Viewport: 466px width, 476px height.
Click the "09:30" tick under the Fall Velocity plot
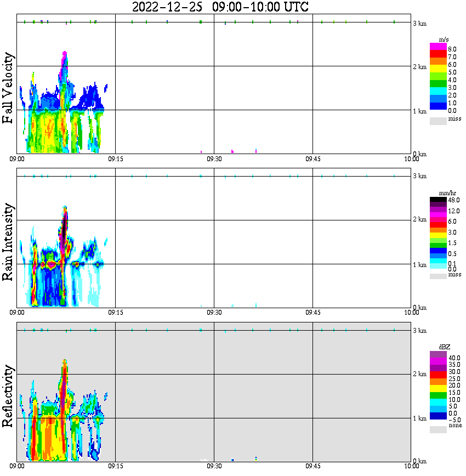point(214,159)
